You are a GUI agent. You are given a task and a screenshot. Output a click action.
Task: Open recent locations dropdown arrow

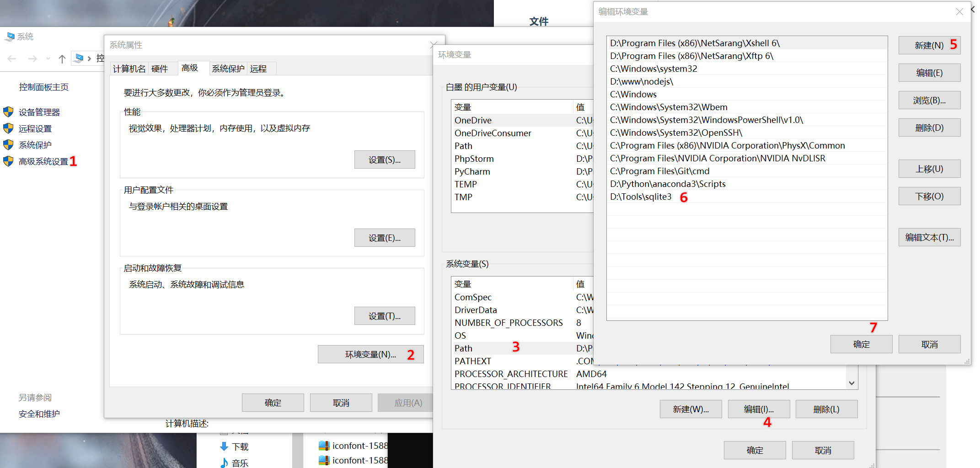coord(48,58)
